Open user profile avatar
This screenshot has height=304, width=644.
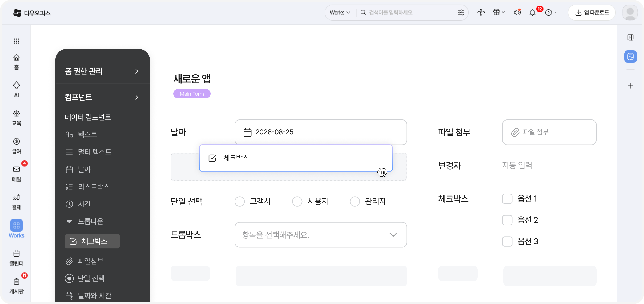(630, 13)
